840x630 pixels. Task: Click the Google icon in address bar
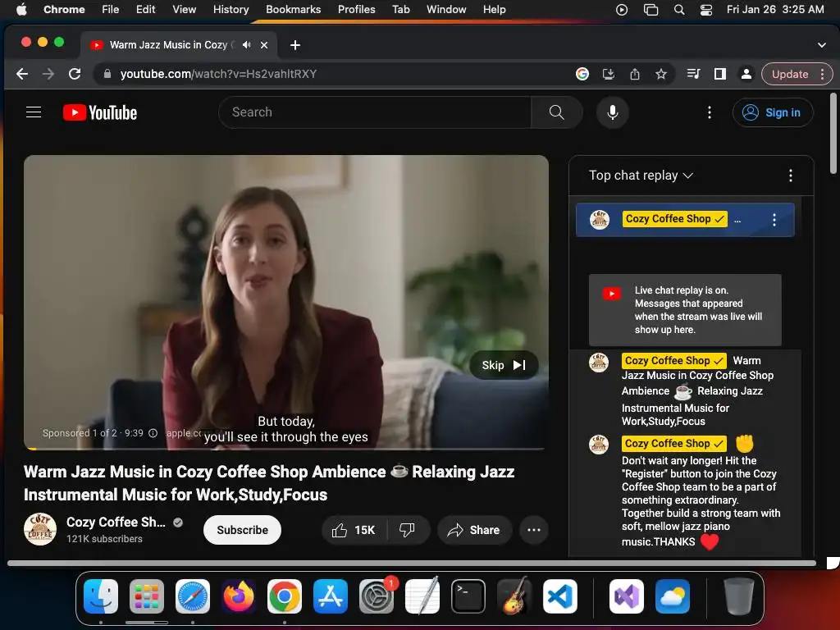pos(582,74)
